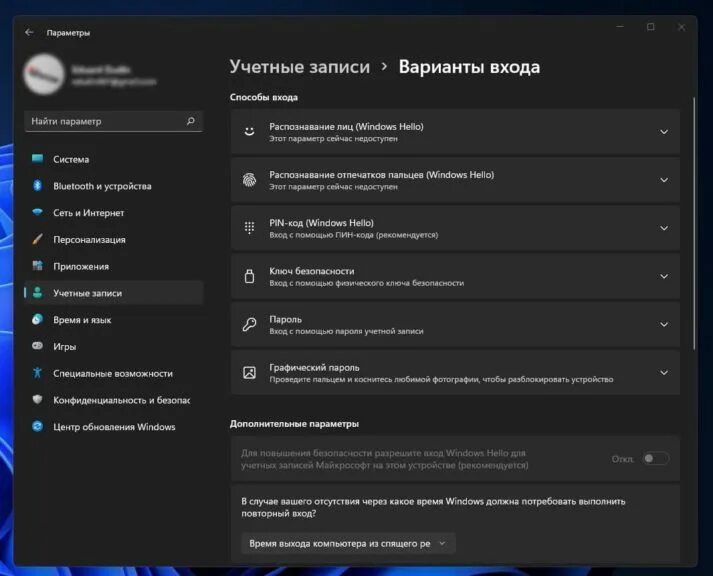Click the Найти параметр search field
The image size is (713, 576).
point(113,121)
